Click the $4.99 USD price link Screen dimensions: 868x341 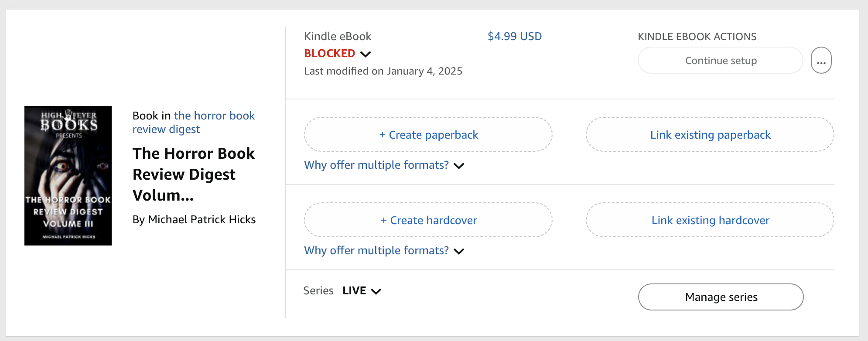[x=514, y=36]
